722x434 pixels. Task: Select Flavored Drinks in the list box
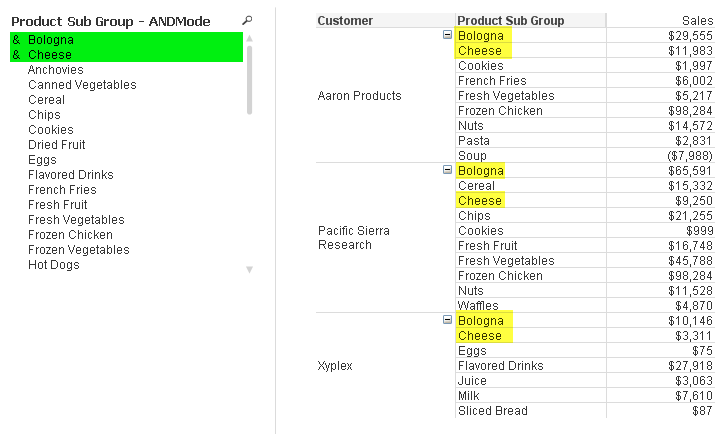(71, 174)
